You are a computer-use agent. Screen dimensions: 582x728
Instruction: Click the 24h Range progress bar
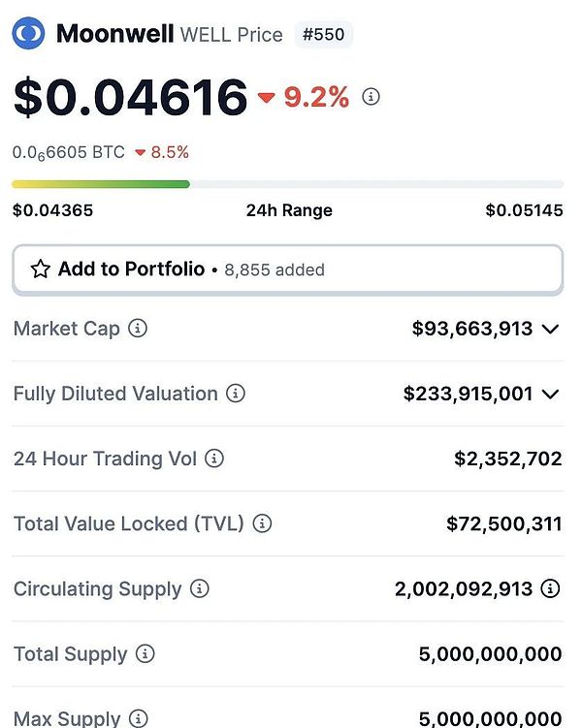pos(287,183)
